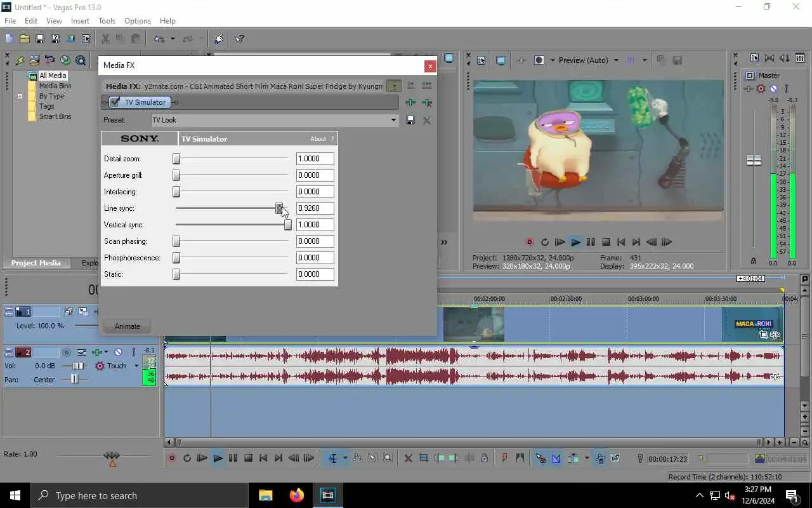Image resolution: width=812 pixels, height=508 pixels.
Task: Open the Normal Edit Tool dropdown arrow
Action: (x=344, y=458)
